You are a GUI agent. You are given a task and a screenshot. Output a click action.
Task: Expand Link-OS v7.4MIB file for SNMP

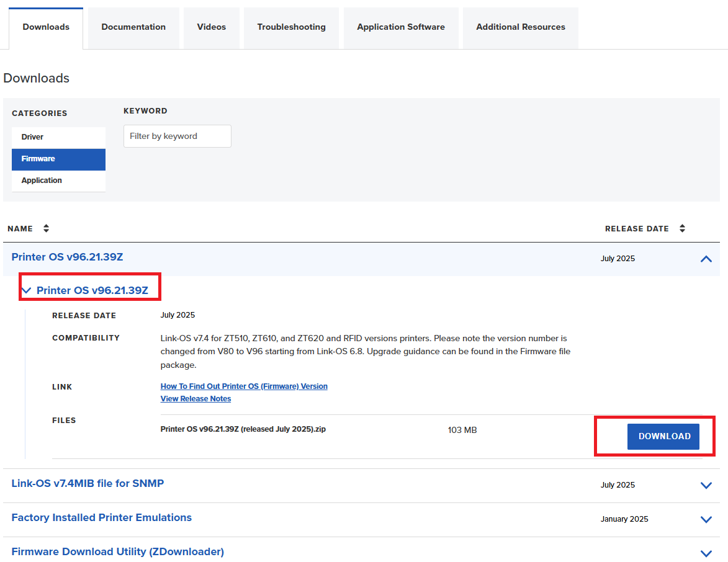[706, 485]
